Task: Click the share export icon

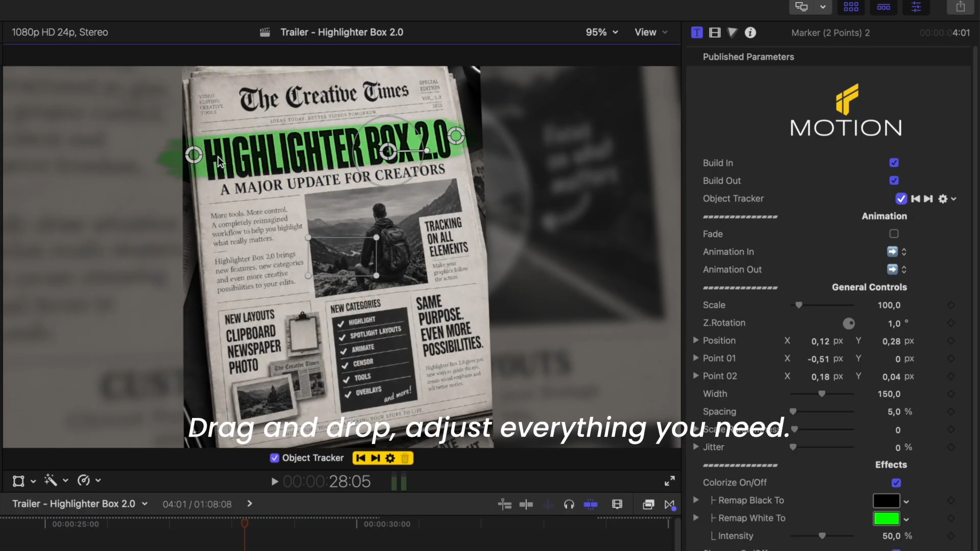Action: [961, 7]
